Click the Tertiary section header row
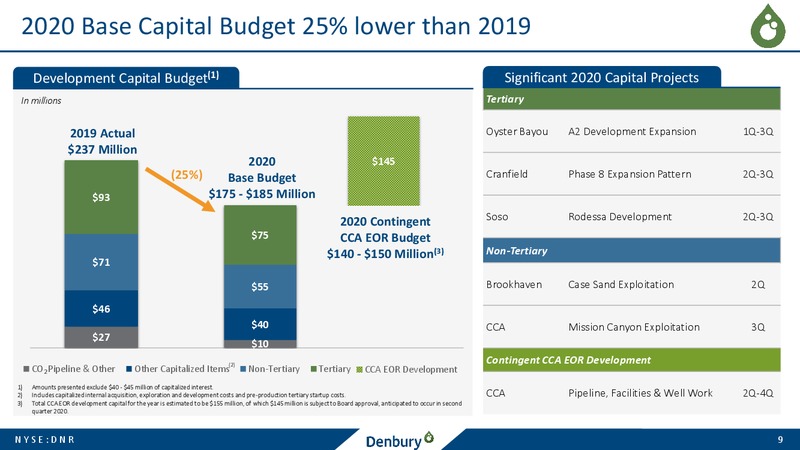Screen dimensions: 800x450 [632, 99]
